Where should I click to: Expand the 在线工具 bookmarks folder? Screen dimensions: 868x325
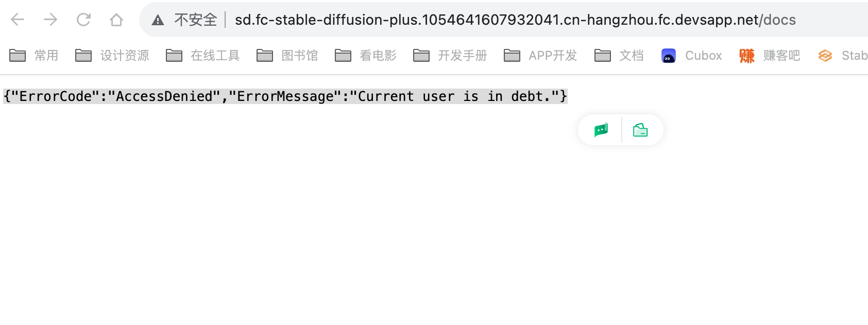click(203, 56)
